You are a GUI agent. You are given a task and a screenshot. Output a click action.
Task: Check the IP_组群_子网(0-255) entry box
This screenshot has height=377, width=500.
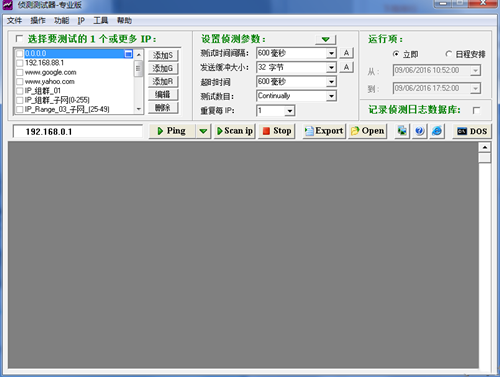click(20, 100)
